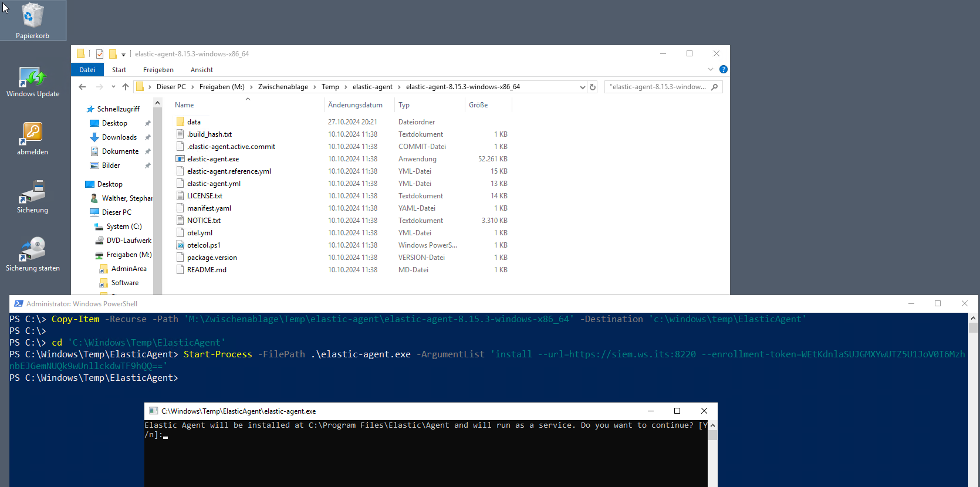Sort by Typ column header
The image size is (980, 487).
(404, 105)
